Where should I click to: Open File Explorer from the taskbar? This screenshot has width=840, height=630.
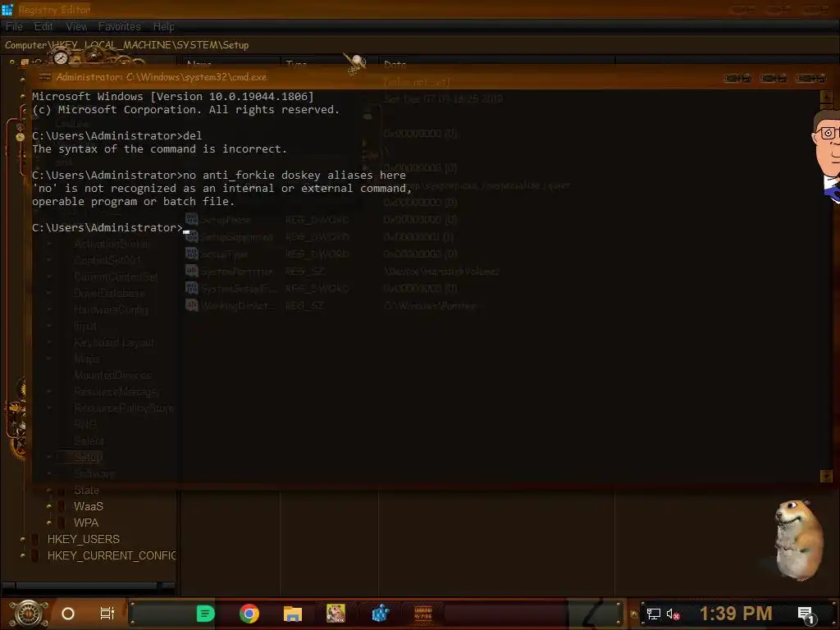point(293,614)
